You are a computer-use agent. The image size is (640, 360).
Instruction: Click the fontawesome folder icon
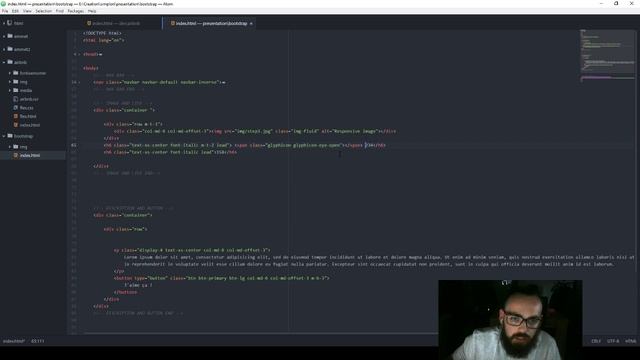(x=16, y=73)
